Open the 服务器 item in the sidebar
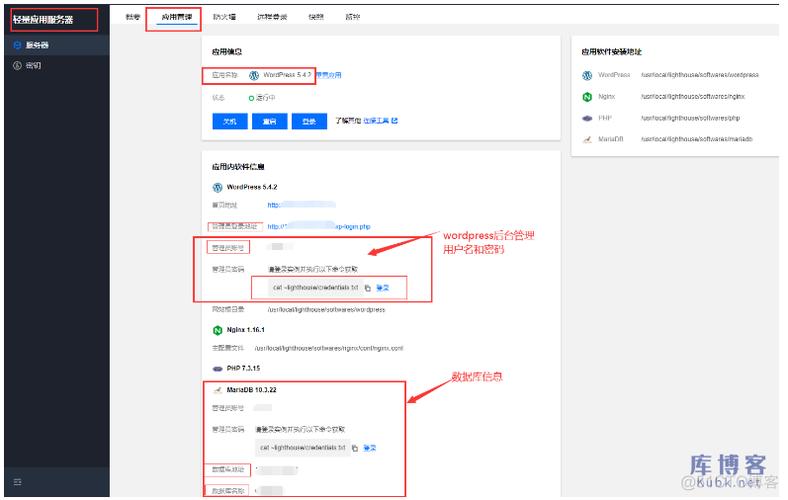788x500 pixels. (x=56, y=45)
